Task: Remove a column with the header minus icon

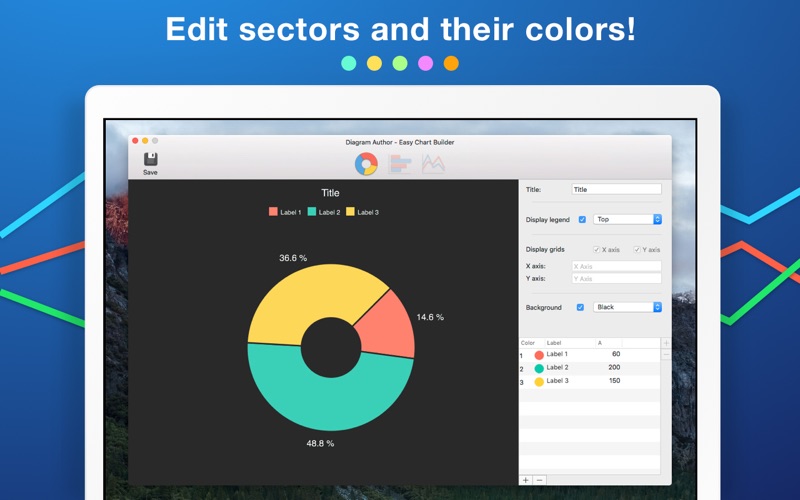Action: tap(666, 354)
